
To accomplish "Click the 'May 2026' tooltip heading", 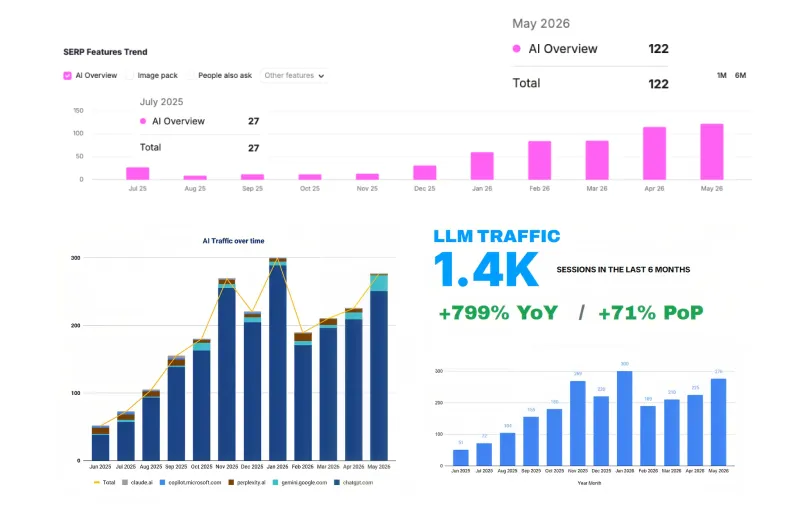I will pyautogui.click(x=541, y=24).
